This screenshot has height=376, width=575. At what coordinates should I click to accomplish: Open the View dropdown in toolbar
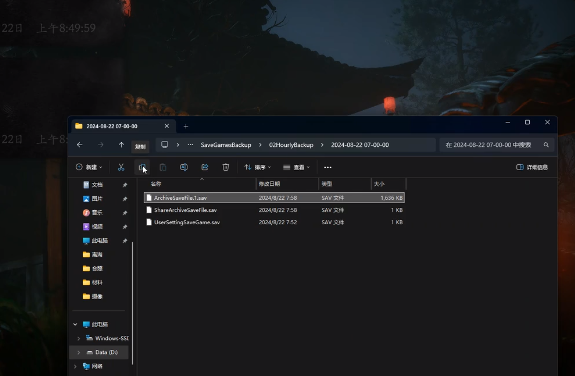(x=296, y=167)
